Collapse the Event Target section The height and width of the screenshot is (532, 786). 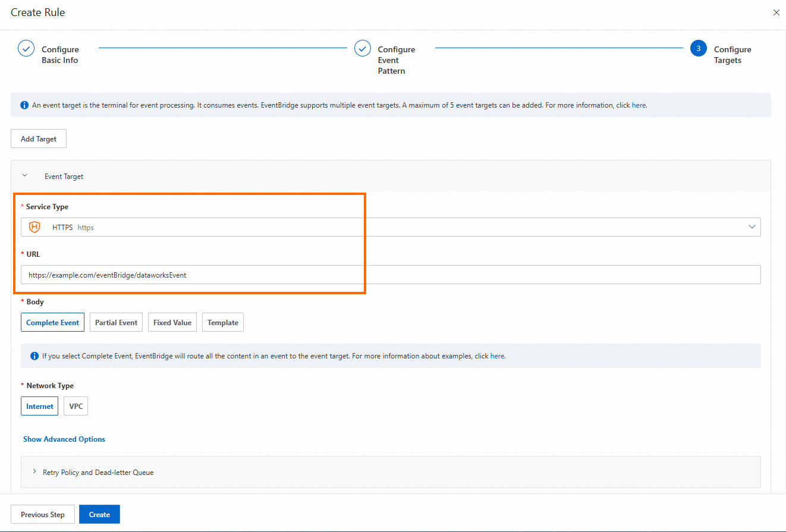pyautogui.click(x=24, y=176)
